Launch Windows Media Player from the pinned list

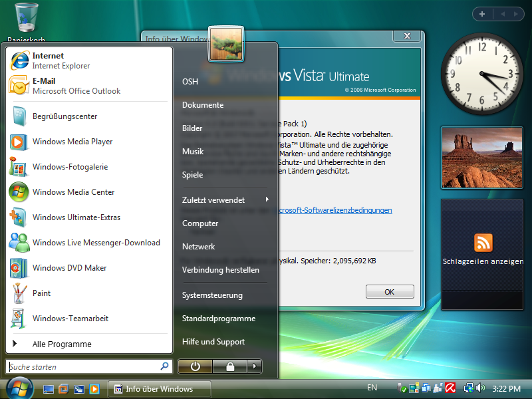pos(72,142)
